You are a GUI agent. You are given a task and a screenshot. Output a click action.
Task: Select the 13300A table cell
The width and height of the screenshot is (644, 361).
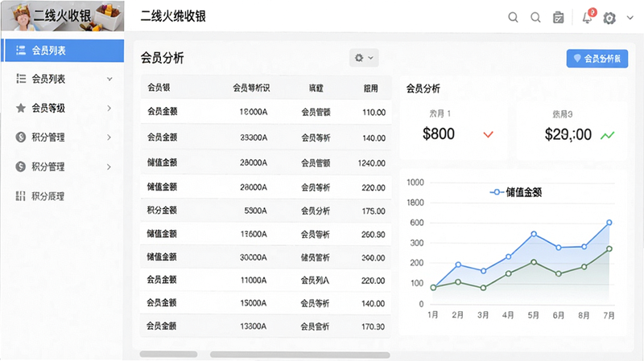[x=254, y=326]
